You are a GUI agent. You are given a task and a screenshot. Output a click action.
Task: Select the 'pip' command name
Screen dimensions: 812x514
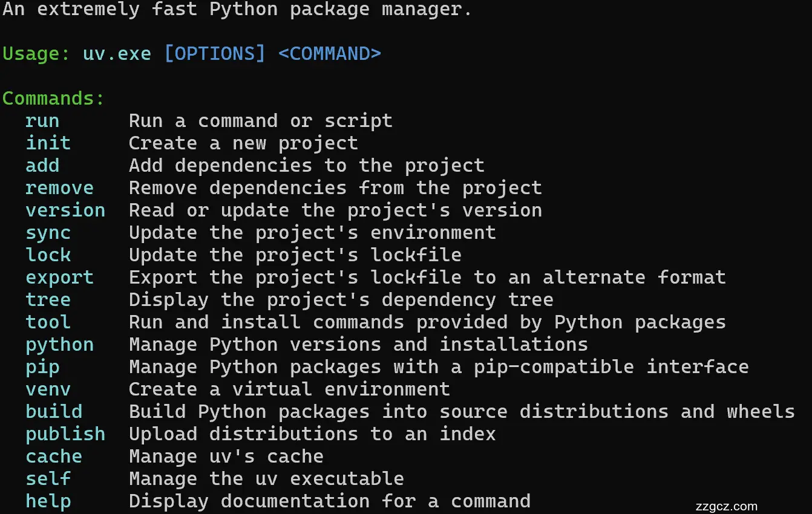(42, 367)
